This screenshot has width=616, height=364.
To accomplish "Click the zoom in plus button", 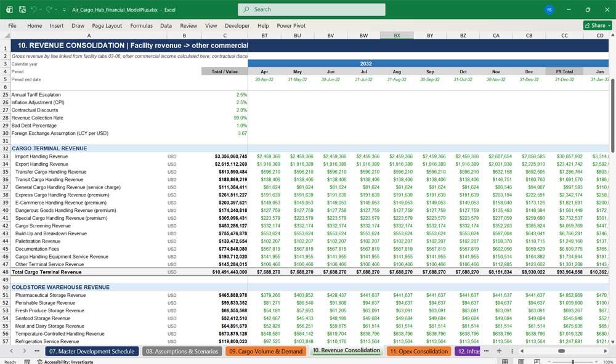I will pyautogui.click(x=596, y=362).
